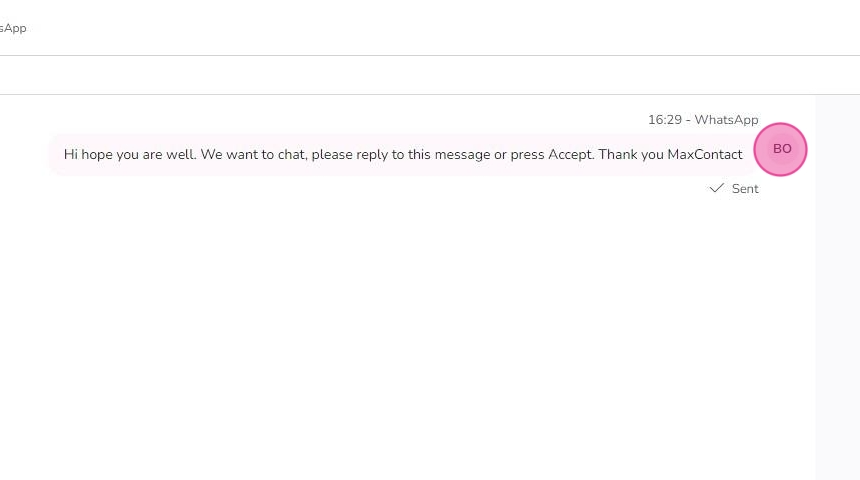Image resolution: width=860 pixels, height=480 pixels.
Task: Click the pink BO agent avatar
Action: (x=780, y=149)
